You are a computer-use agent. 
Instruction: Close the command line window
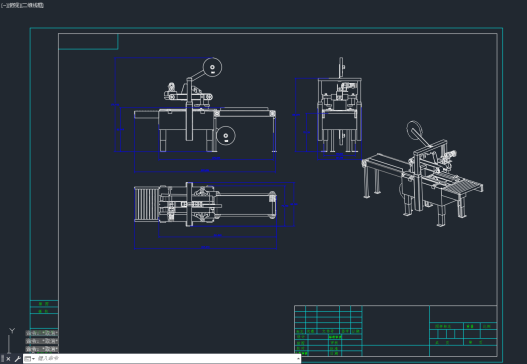pyautogui.click(x=8, y=359)
